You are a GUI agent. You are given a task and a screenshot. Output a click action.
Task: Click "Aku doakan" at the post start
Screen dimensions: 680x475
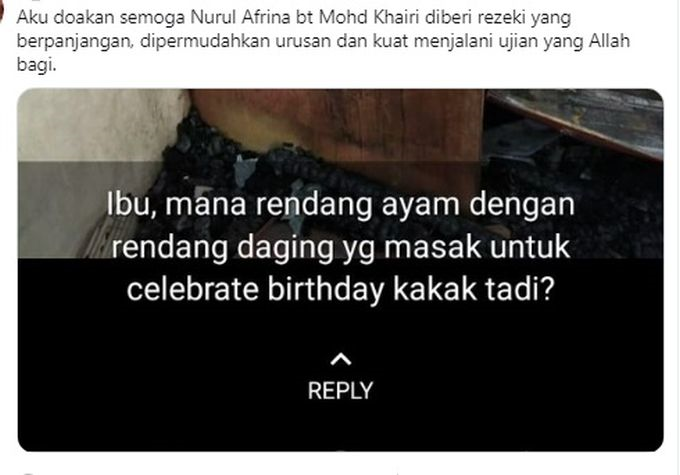[55, 17]
